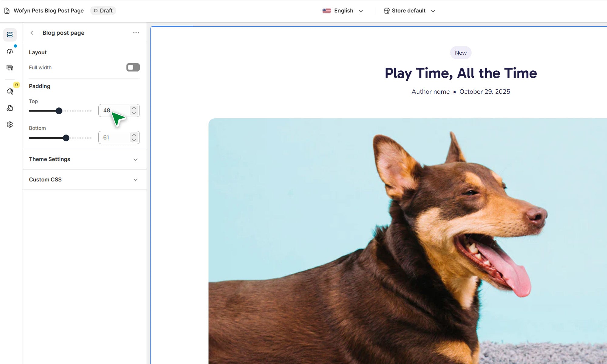Image resolution: width=607 pixels, height=364 pixels.
Task: Open the settings gear icon
Action: [10, 125]
